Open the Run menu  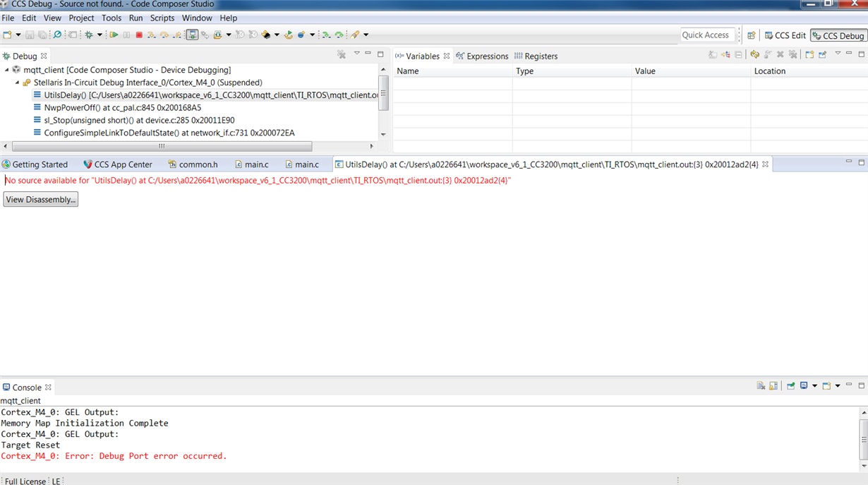point(135,18)
